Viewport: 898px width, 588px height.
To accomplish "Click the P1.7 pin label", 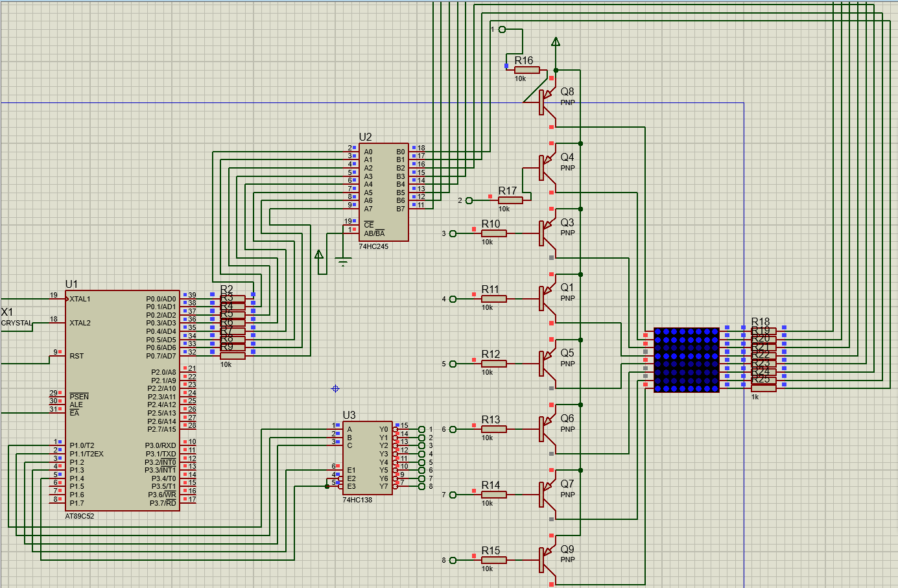I will point(77,503).
